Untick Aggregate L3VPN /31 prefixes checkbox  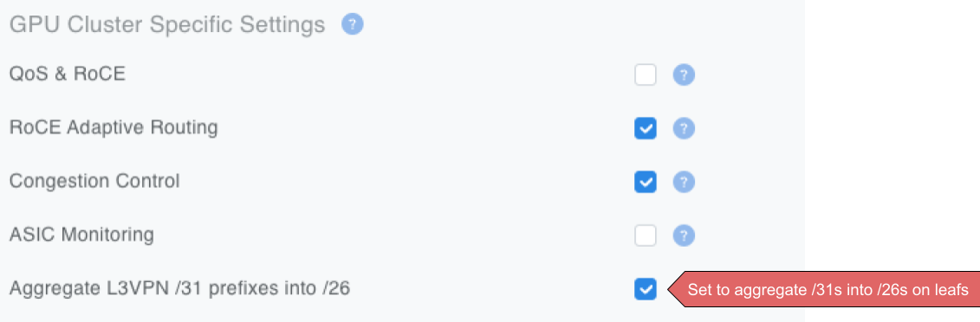(x=646, y=289)
